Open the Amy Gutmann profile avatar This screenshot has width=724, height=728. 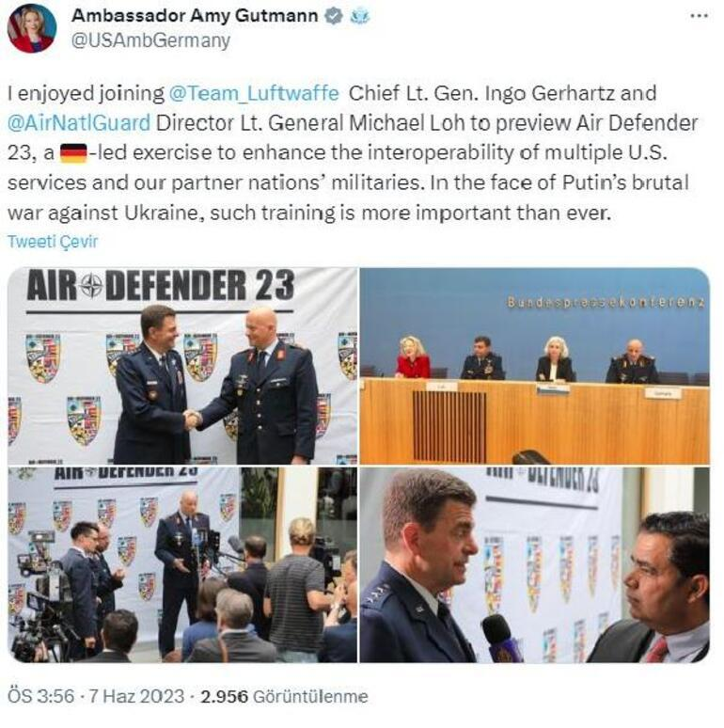click(32, 29)
